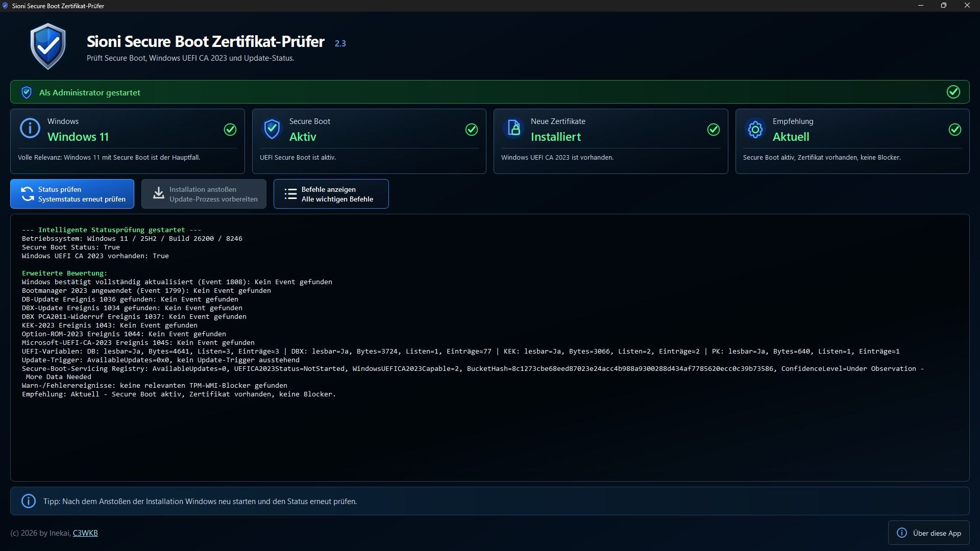Click the small app icon in the title bar
This screenshot has height=551, width=980.
5,6
